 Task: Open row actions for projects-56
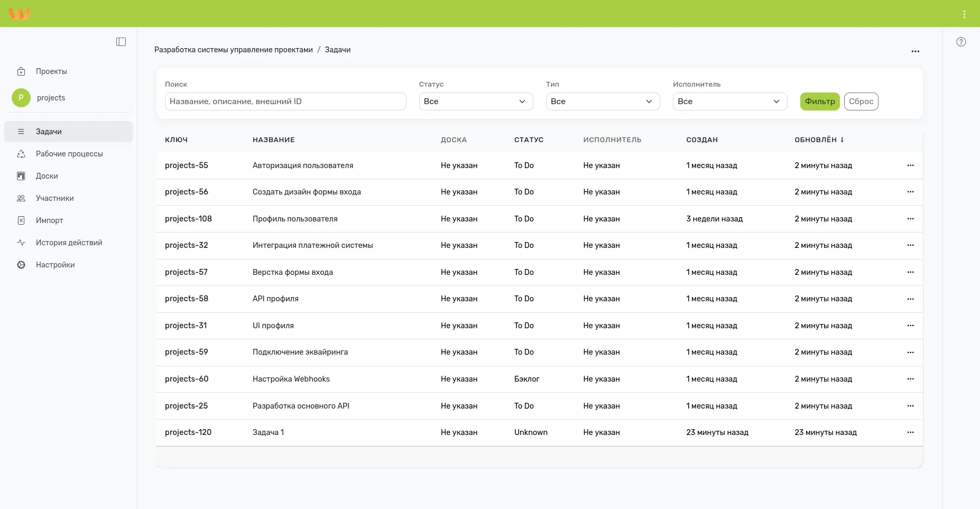(910, 192)
